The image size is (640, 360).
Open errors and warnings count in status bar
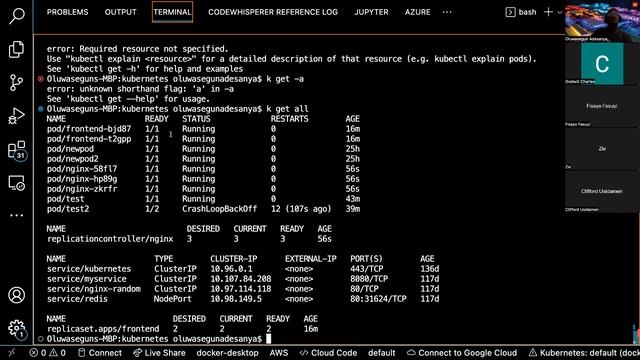pyautogui.click(x=47, y=353)
